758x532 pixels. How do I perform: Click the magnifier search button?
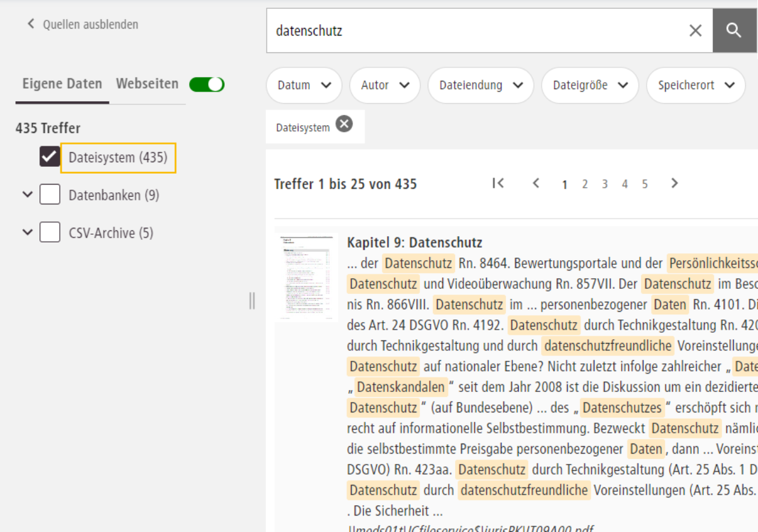tap(734, 31)
